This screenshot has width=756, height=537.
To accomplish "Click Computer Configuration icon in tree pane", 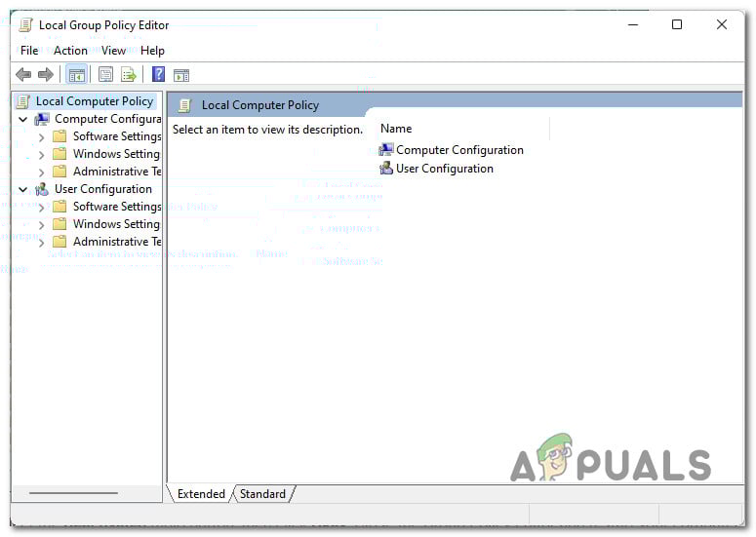I will click(x=42, y=119).
